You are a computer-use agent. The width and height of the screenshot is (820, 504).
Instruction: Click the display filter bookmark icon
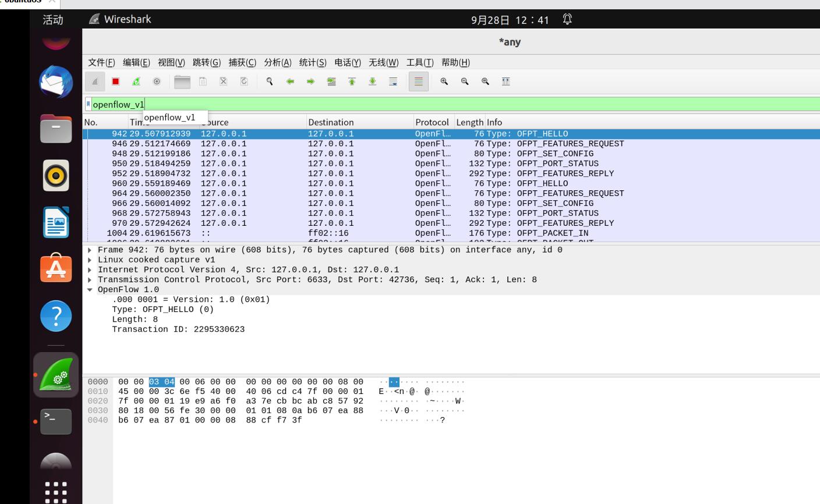[x=89, y=104]
